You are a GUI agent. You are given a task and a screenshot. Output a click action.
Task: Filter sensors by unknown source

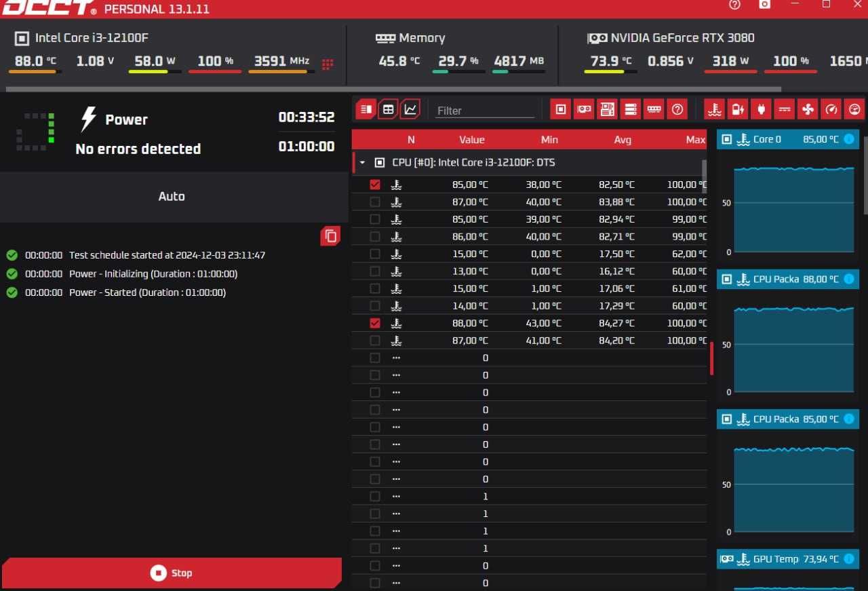(677, 109)
